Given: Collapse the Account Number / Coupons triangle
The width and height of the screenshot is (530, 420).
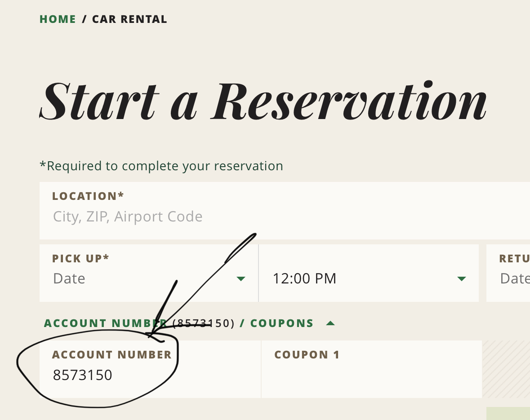Looking at the screenshot, I should (x=330, y=323).
